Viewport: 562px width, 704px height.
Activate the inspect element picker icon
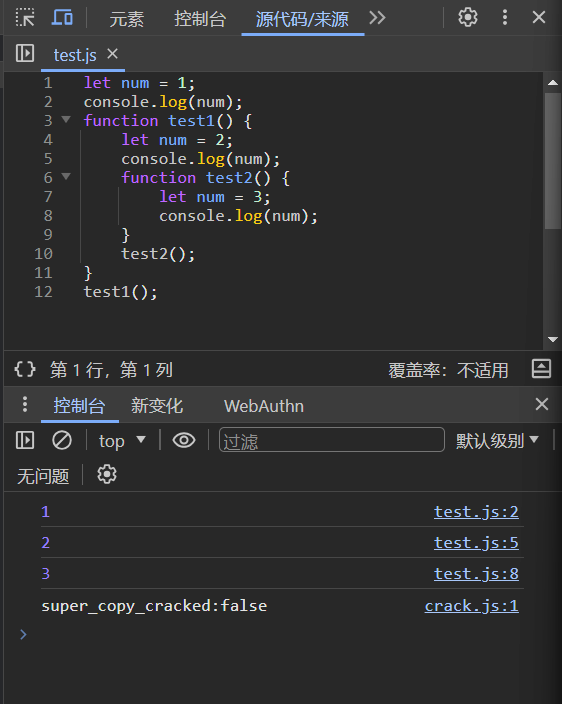(25, 18)
